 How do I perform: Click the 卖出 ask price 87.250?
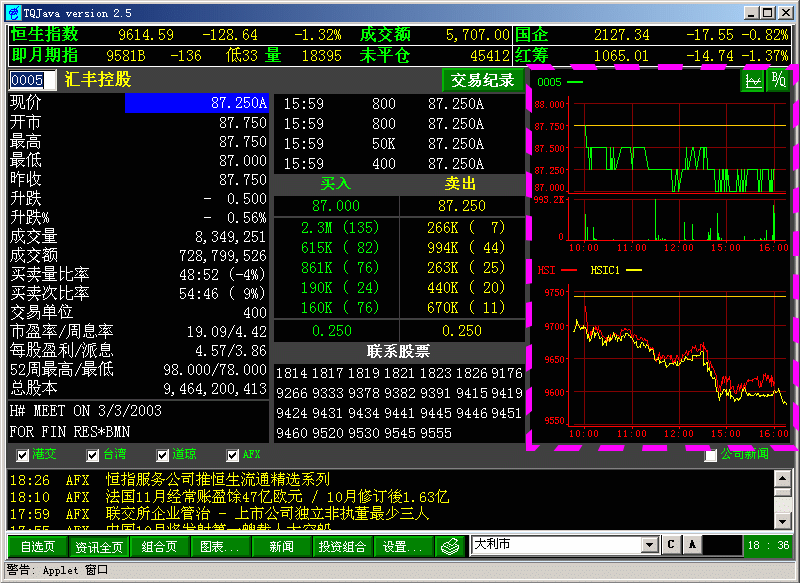coord(462,206)
